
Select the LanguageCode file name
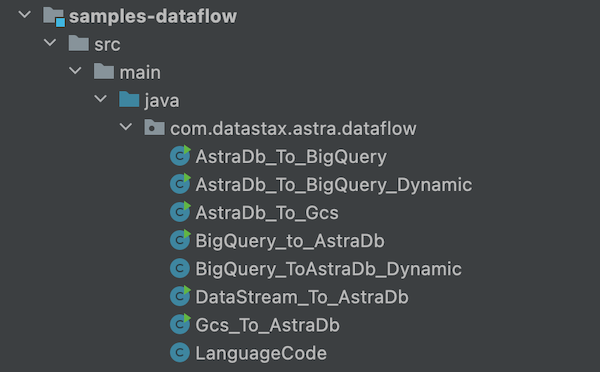click(261, 353)
